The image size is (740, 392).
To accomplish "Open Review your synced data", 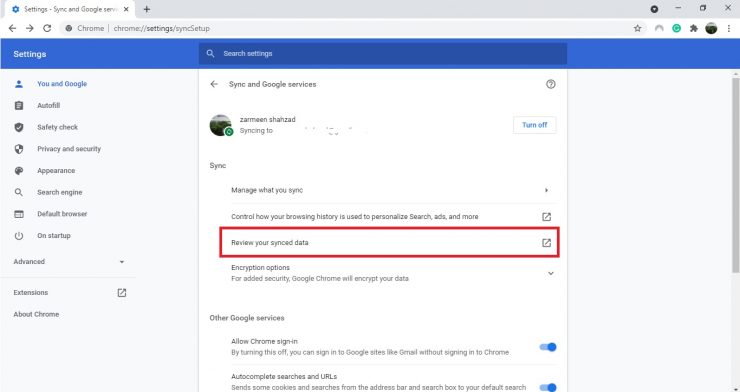I will tap(389, 243).
